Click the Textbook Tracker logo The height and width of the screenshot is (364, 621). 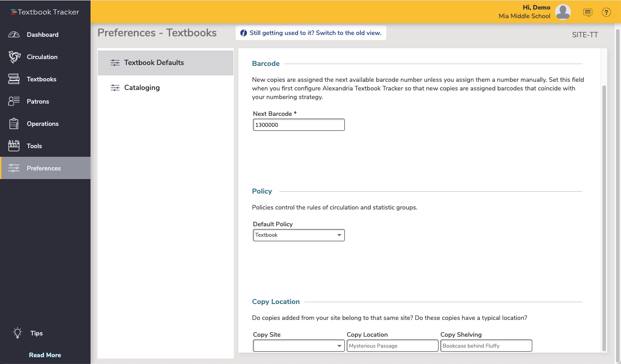[45, 12]
